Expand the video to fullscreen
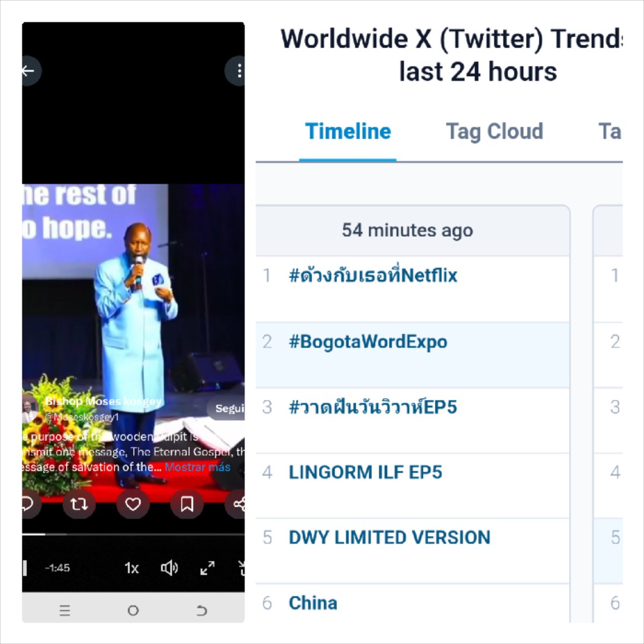644x644 pixels. point(207,568)
